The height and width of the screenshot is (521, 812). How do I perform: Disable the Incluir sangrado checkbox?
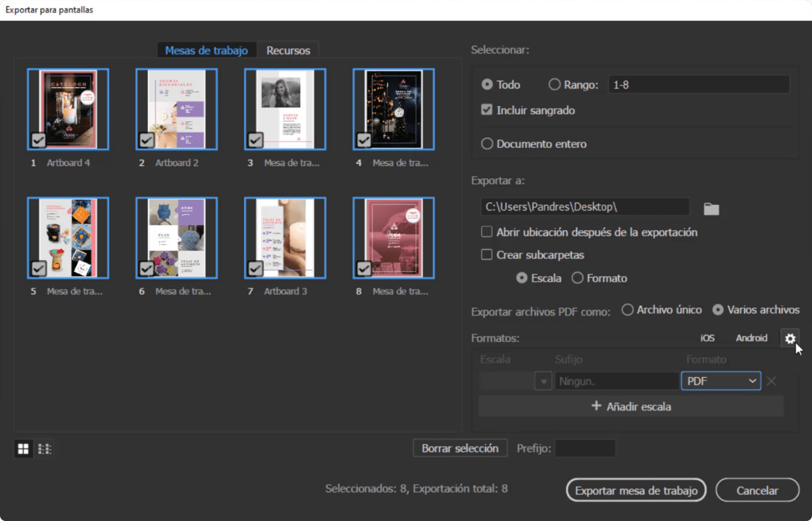point(487,109)
